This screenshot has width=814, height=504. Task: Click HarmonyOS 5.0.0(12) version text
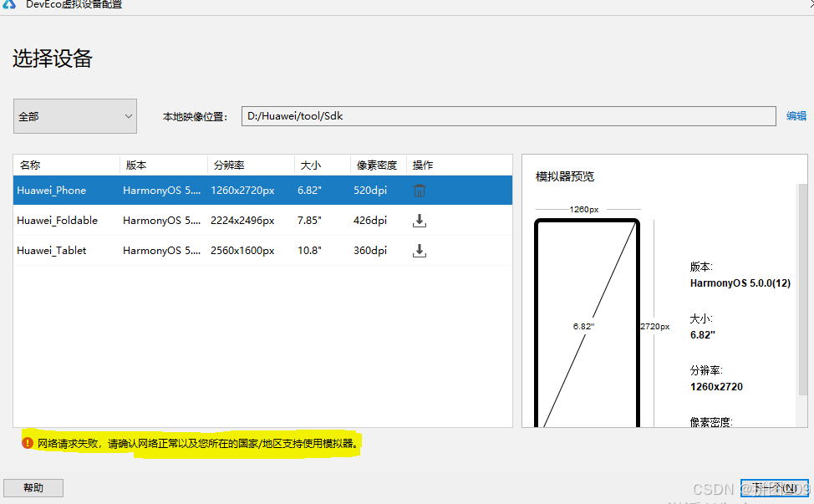click(x=740, y=283)
